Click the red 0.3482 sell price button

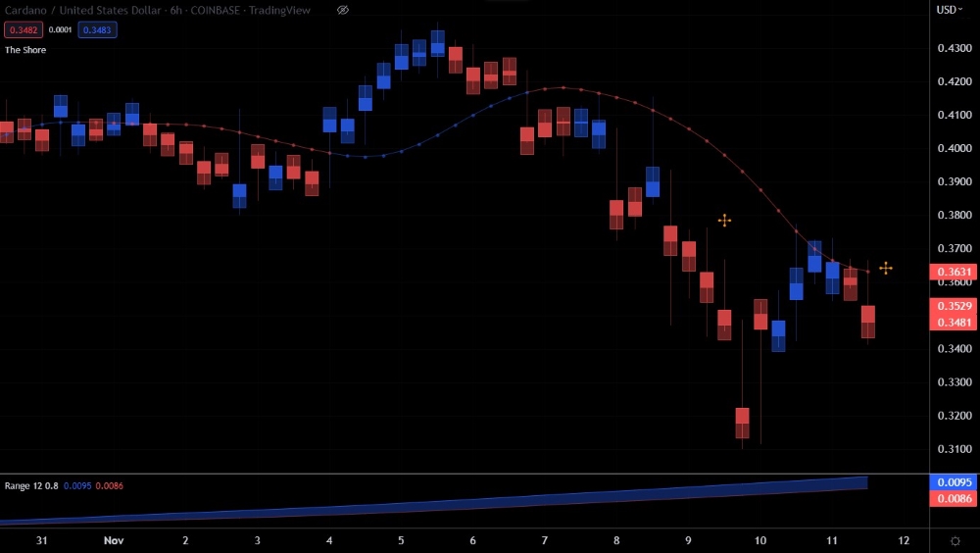pyautogui.click(x=24, y=30)
